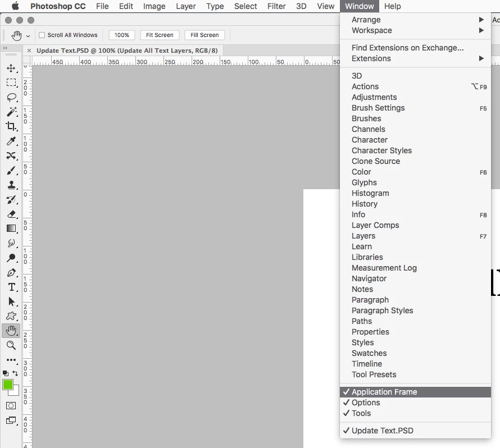Close the Update Text.PSD document tab
The height and width of the screenshot is (448, 500).
tap(29, 51)
